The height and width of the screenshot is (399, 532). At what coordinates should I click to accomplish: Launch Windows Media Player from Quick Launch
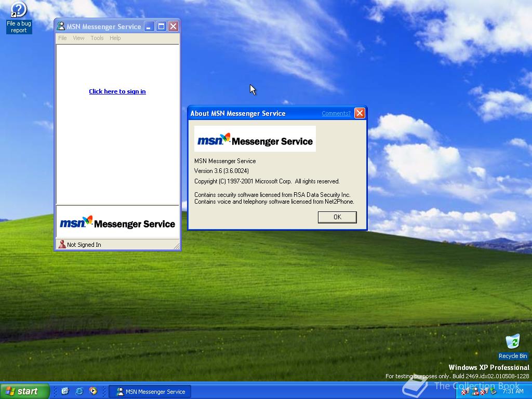94,391
